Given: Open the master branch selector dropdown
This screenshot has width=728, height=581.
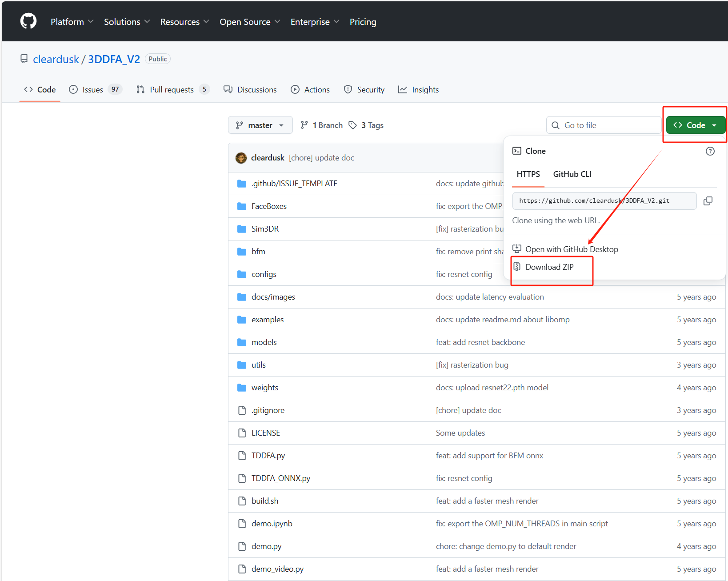Looking at the screenshot, I should tap(260, 125).
